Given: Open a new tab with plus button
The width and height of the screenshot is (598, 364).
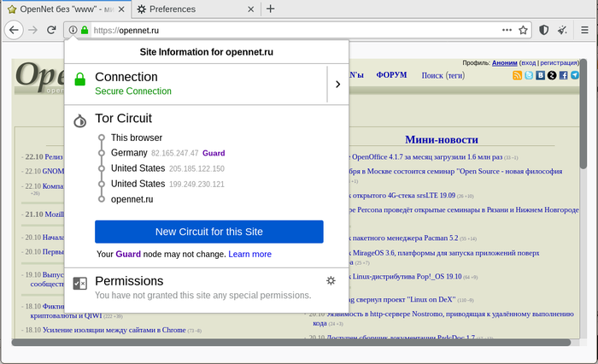Looking at the screenshot, I should tap(271, 9).
